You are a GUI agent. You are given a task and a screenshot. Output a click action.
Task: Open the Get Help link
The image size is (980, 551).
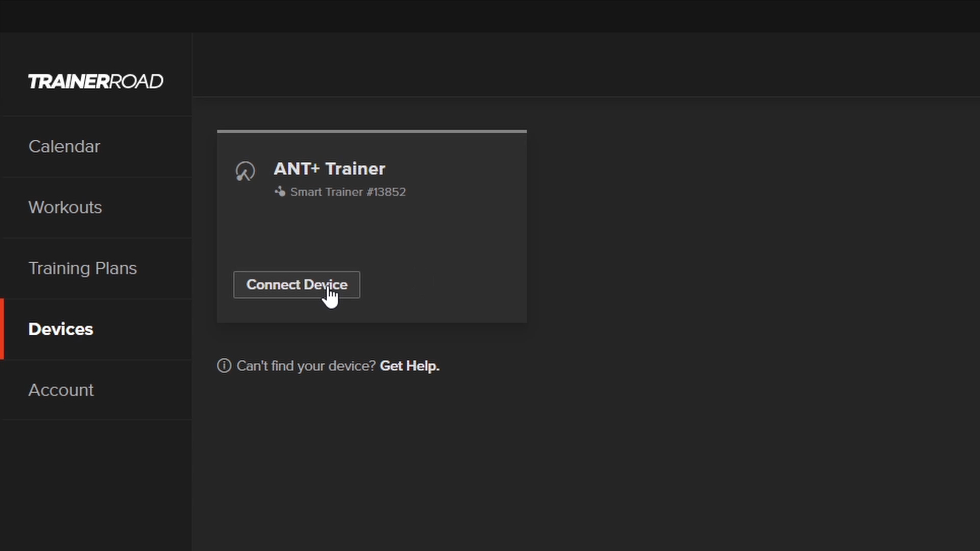coord(409,366)
